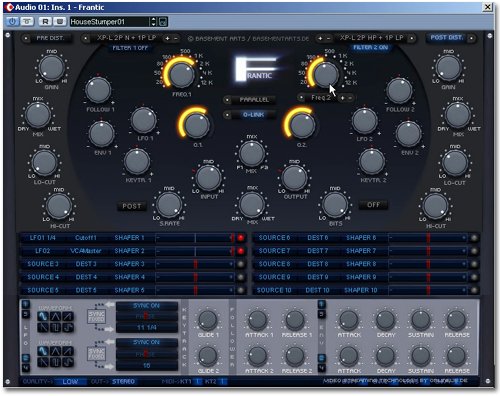The width and height of the screenshot is (500, 396).
Task: Click center F1/F2 MIX knob
Action: pyautogui.click(x=252, y=154)
